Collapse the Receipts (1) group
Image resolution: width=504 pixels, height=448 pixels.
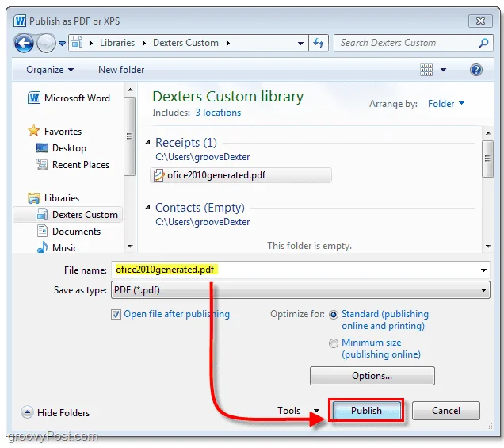(x=148, y=143)
